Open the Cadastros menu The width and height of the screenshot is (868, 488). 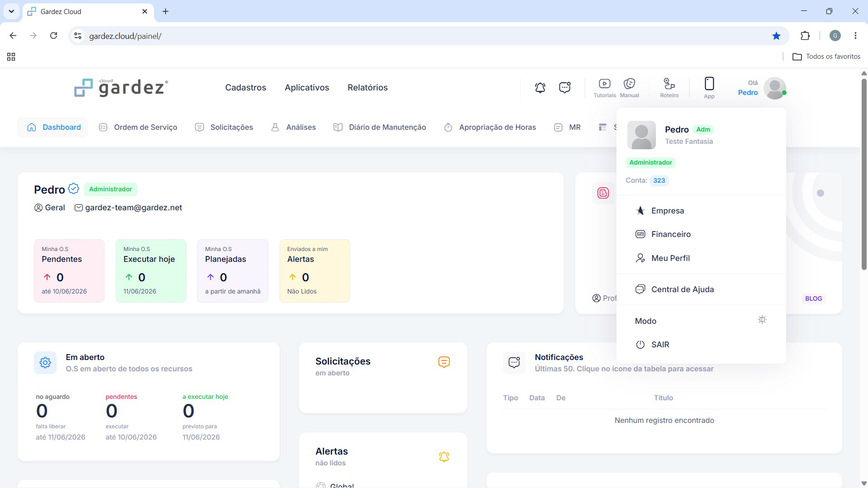coord(246,87)
